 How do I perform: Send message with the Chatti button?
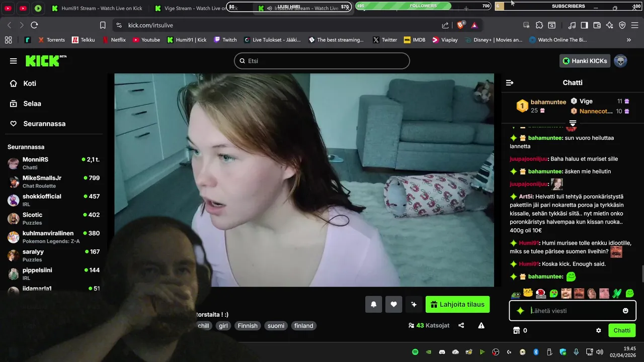pyautogui.click(x=622, y=330)
